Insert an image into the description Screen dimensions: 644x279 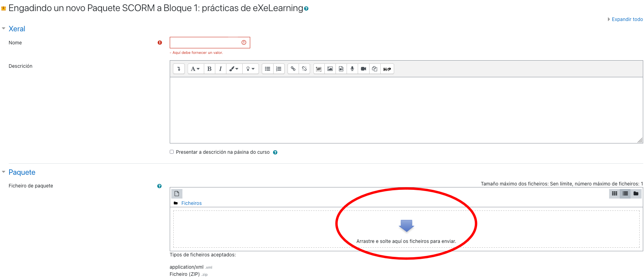(330, 69)
